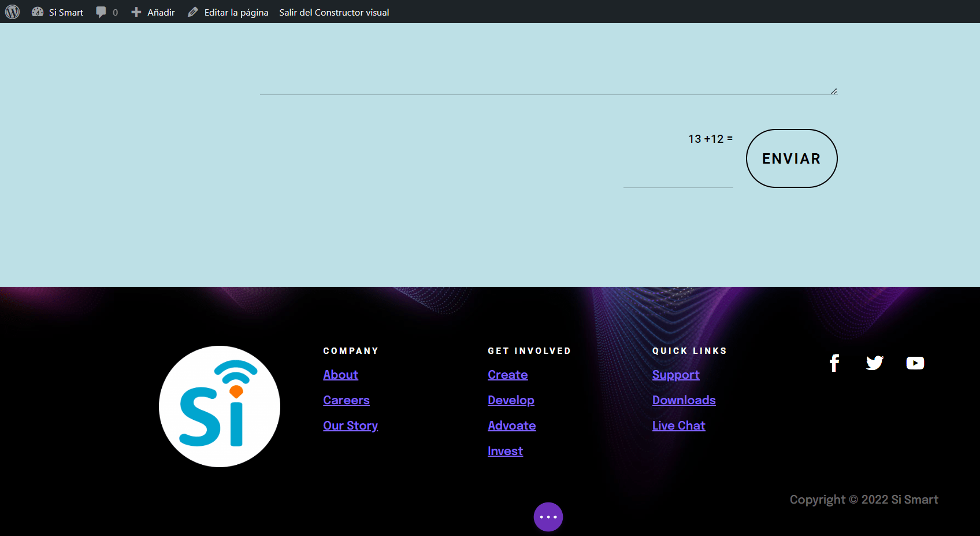
Task: Click the GET INVOLVED footer heading
Action: click(529, 351)
